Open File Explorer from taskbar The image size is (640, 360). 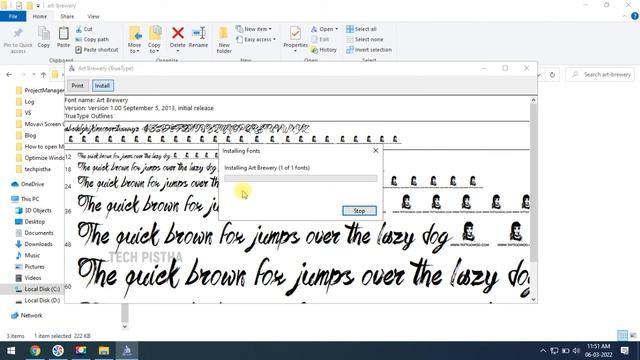click(104, 351)
